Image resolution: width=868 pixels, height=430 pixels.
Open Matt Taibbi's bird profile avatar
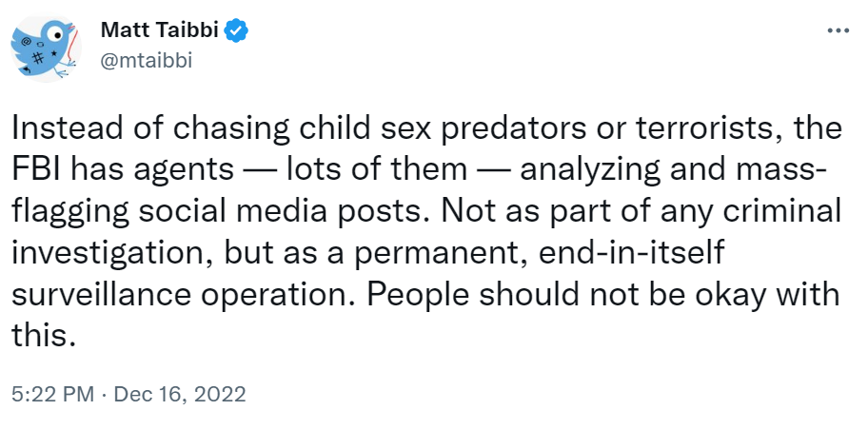[44, 48]
